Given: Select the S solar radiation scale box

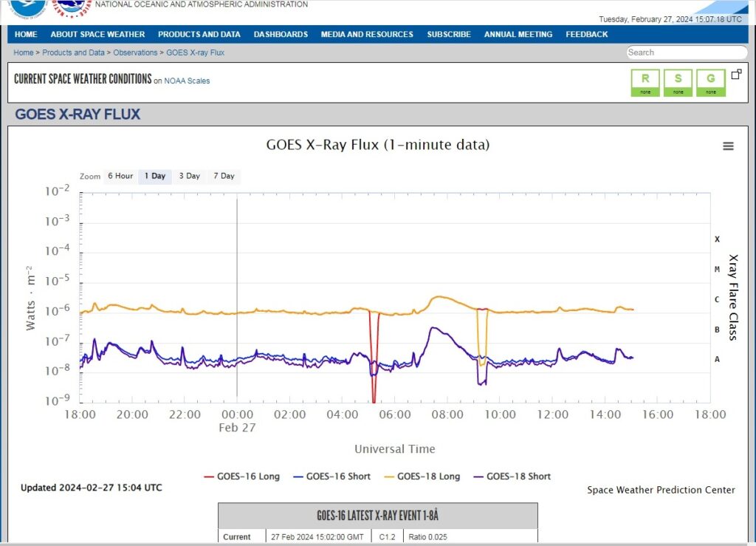Looking at the screenshot, I should (678, 83).
